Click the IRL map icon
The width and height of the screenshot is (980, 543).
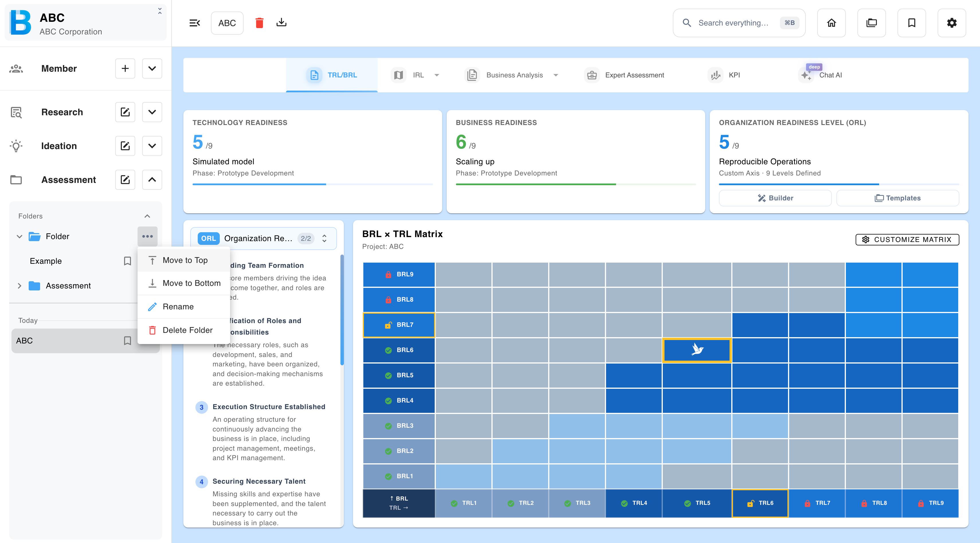398,75
